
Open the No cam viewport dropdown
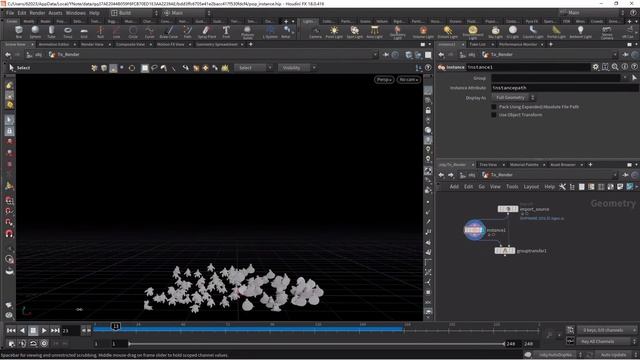[x=409, y=80]
